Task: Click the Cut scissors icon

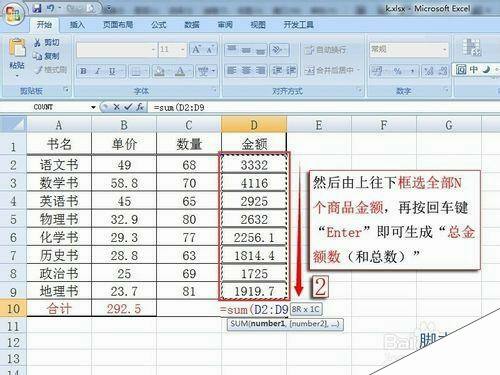Action: [37, 42]
